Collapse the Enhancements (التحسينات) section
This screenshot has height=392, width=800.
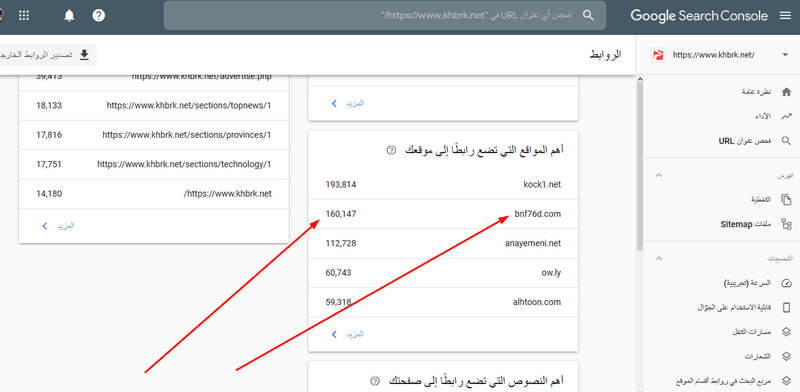pyautogui.click(x=659, y=258)
